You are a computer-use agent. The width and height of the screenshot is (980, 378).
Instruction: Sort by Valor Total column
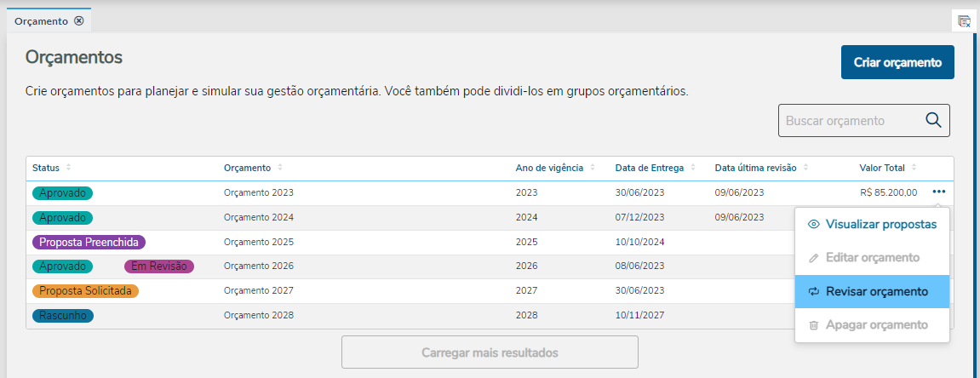point(914,168)
